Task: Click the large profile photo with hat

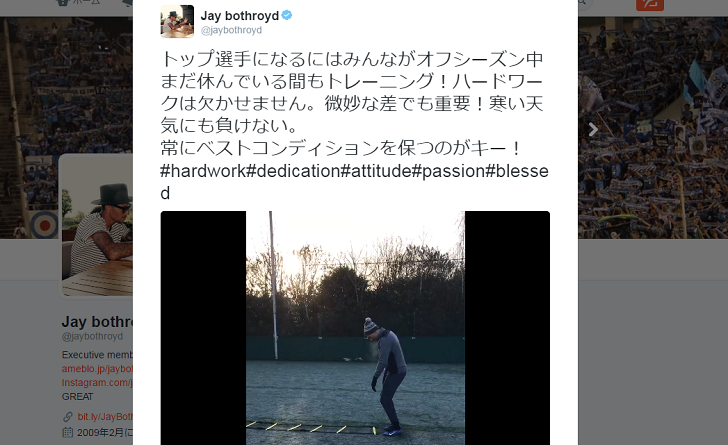Action: point(97,225)
